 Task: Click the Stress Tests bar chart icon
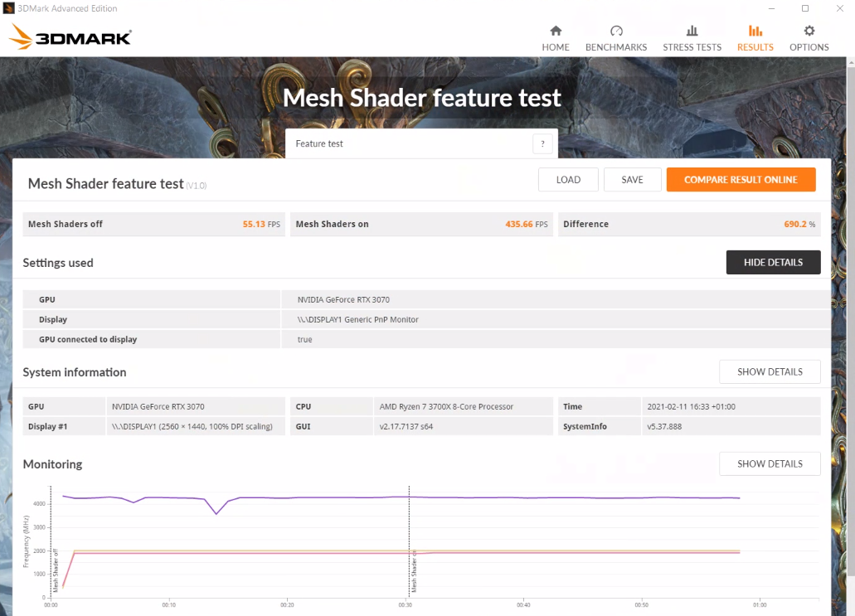[x=692, y=31]
